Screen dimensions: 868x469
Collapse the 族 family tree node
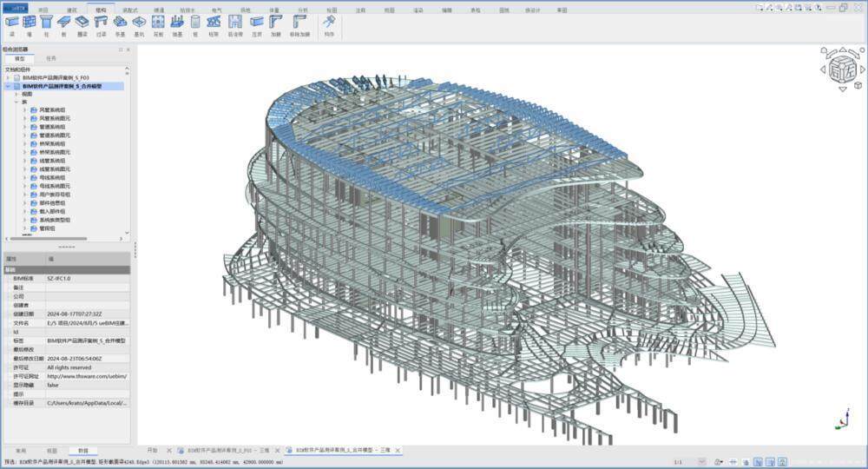[16, 102]
